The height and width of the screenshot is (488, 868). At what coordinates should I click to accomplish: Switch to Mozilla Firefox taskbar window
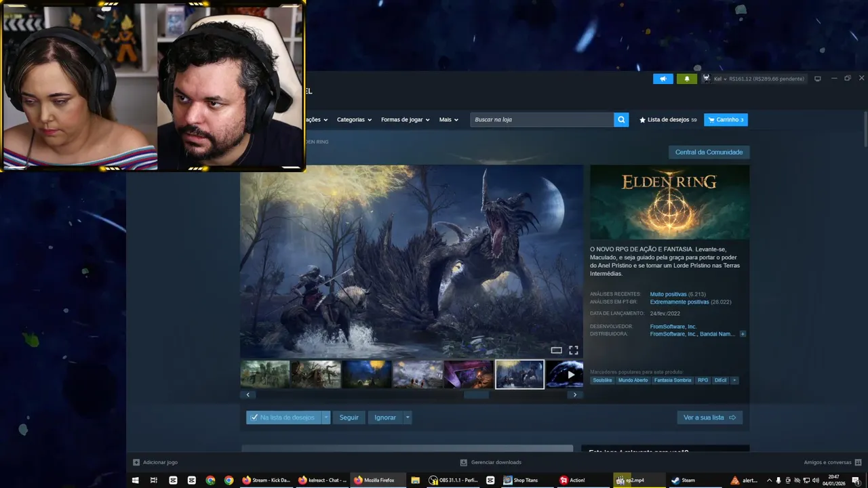pyautogui.click(x=378, y=480)
